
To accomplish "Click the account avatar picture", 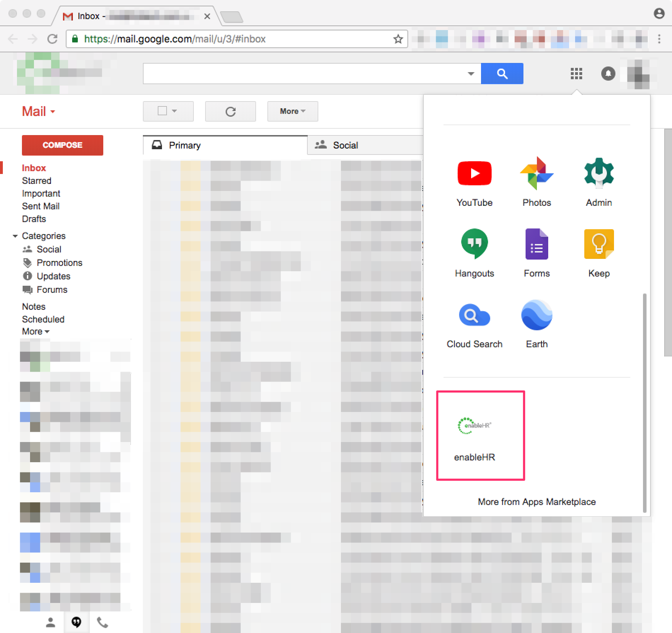I will (x=638, y=74).
